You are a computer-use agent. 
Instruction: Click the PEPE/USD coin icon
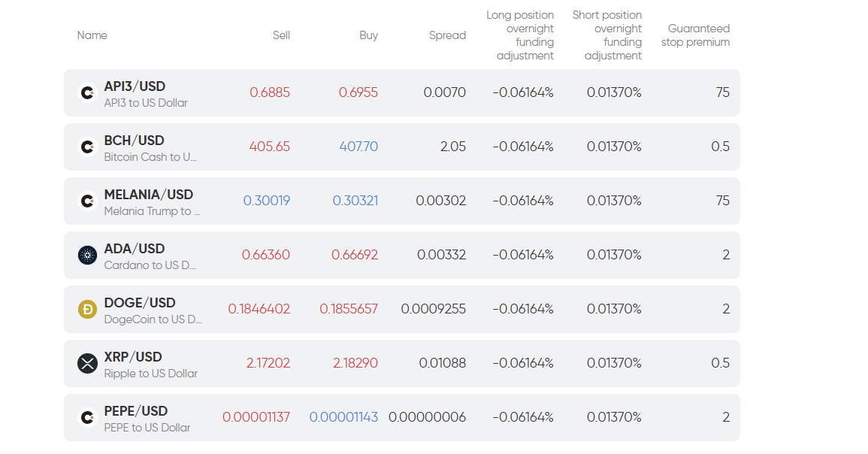[x=87, y=418]
